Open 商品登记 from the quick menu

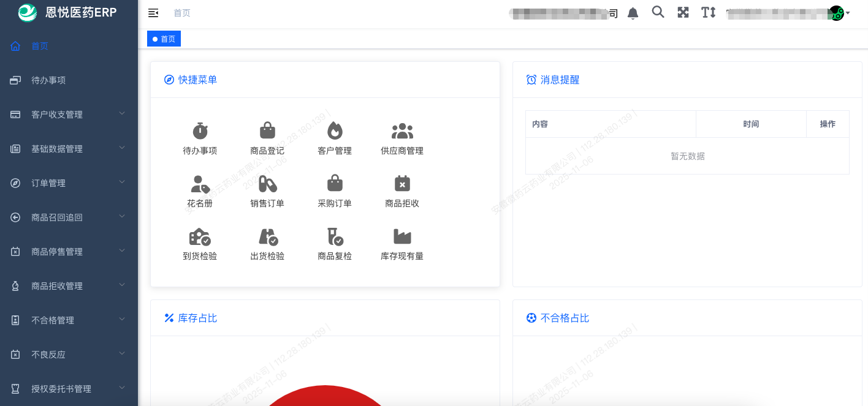(267, 138)
